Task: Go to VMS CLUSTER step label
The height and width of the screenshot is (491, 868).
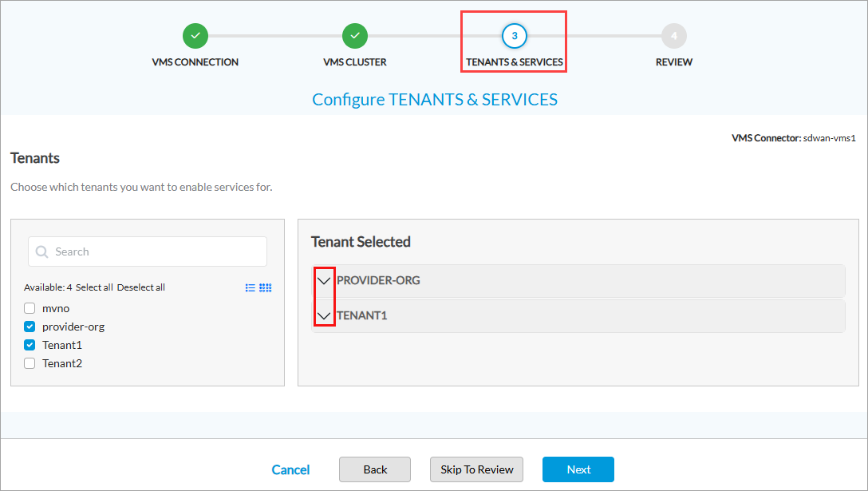Action: click(x=355, y=62)
